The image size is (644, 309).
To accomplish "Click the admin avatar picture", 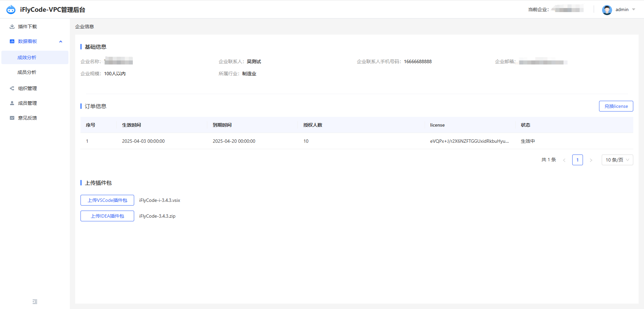I will pyautogui.click(x=607, y=10).
